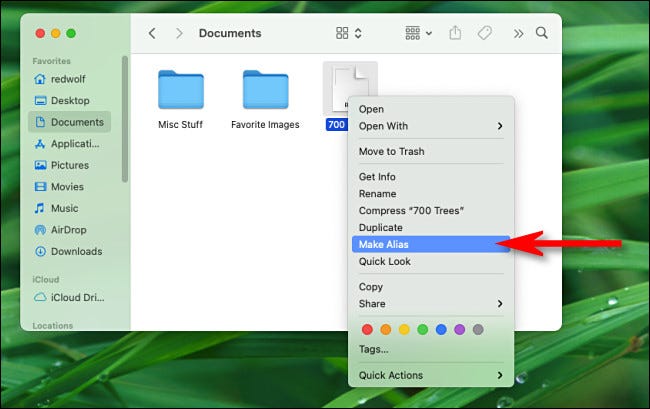This screenshot has width=650, height=409.
Task: Switch icon view style selector
Action: point(347,33)
